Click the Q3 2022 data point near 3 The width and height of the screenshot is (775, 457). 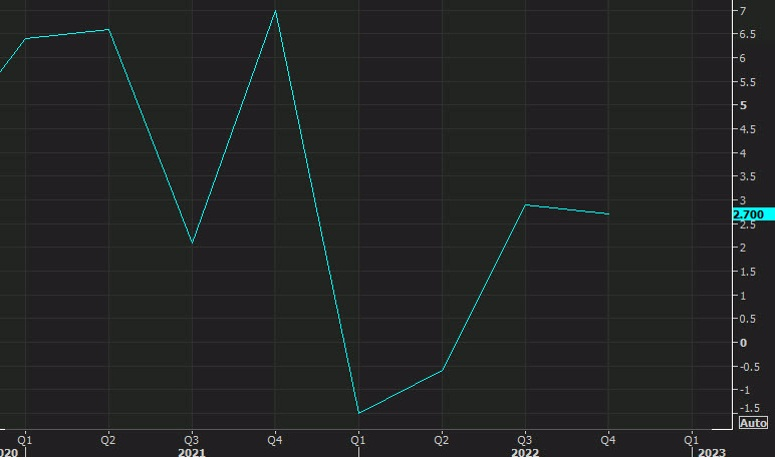pyautogui.click(x=525, y=205)
